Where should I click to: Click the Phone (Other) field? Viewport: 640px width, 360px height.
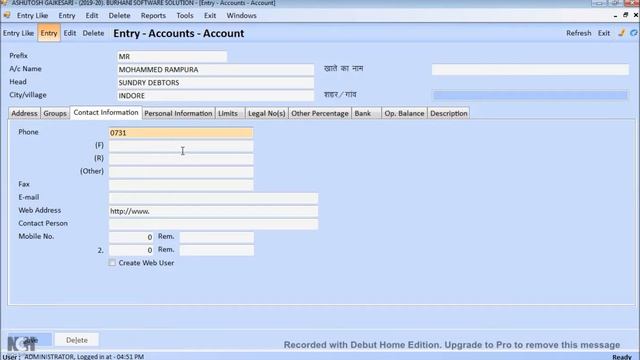pos(181,172)
